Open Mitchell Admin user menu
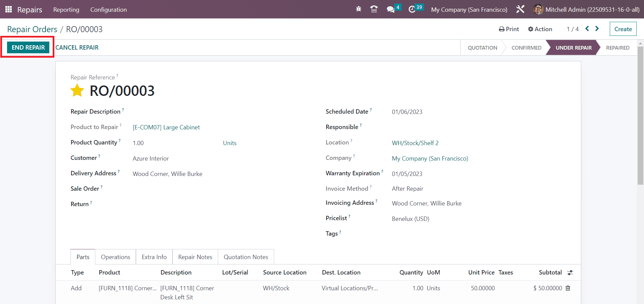The width and height of the screenshot is (644, 304). tap(586, 9)
